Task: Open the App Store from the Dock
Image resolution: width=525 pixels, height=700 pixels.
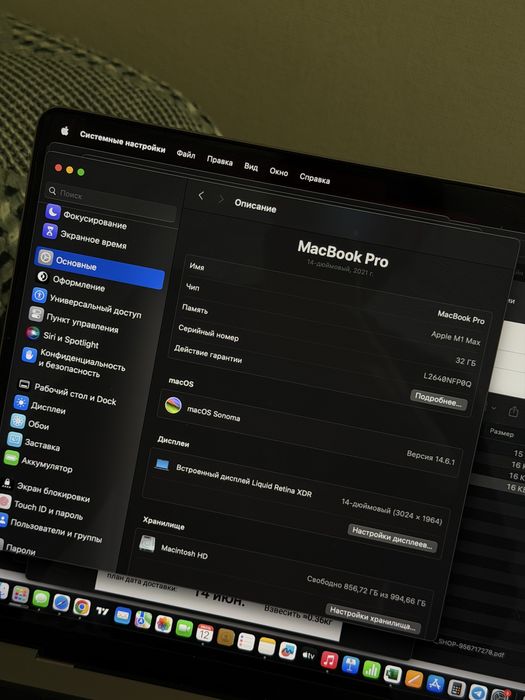Action: tap(435, 683)
